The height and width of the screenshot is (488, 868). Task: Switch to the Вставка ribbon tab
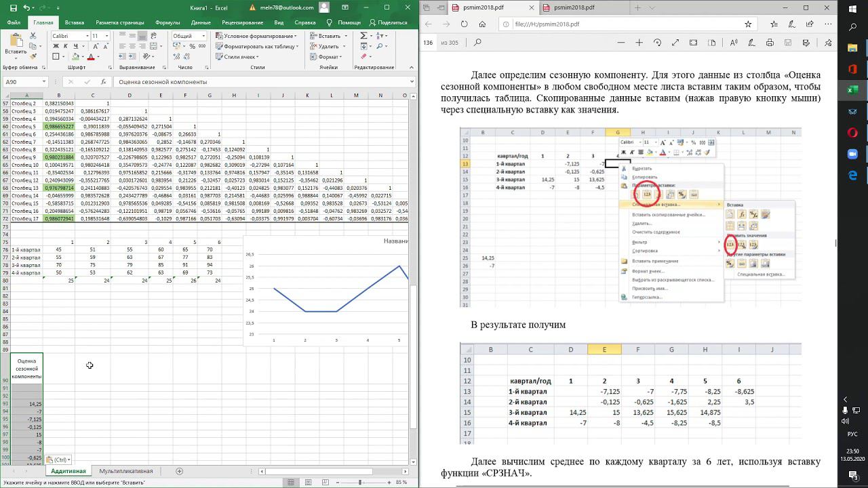pyautogui.click(x=75, y=22)
